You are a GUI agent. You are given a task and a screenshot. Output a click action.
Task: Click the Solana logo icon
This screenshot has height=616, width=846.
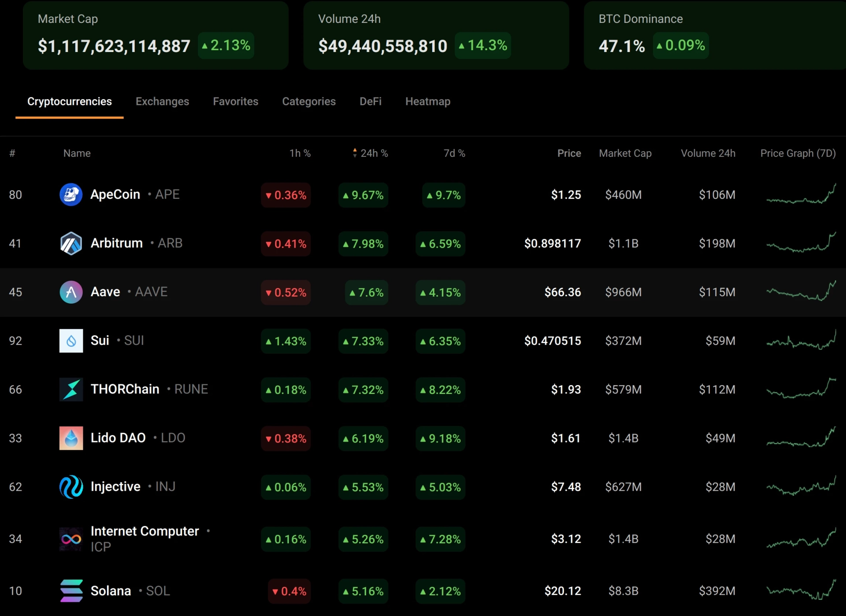click(x=71, y=591)
